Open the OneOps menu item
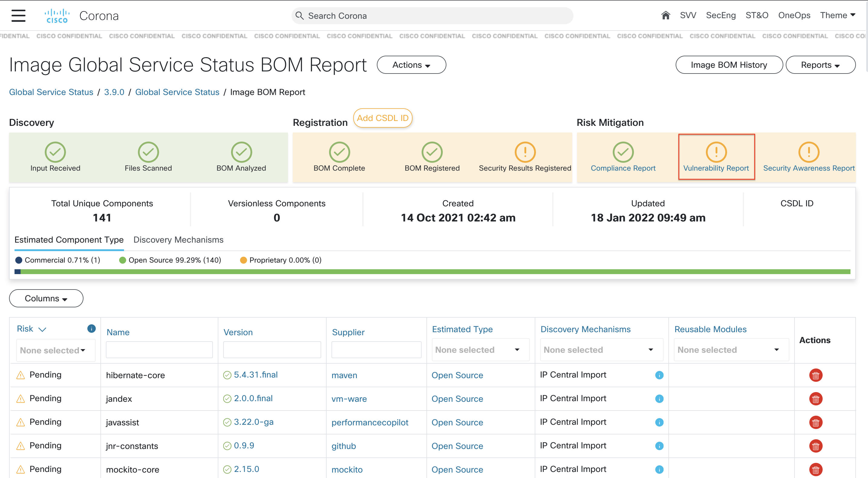Image resolution: width=868 pixels, height=478 pixels. [794, 15]
